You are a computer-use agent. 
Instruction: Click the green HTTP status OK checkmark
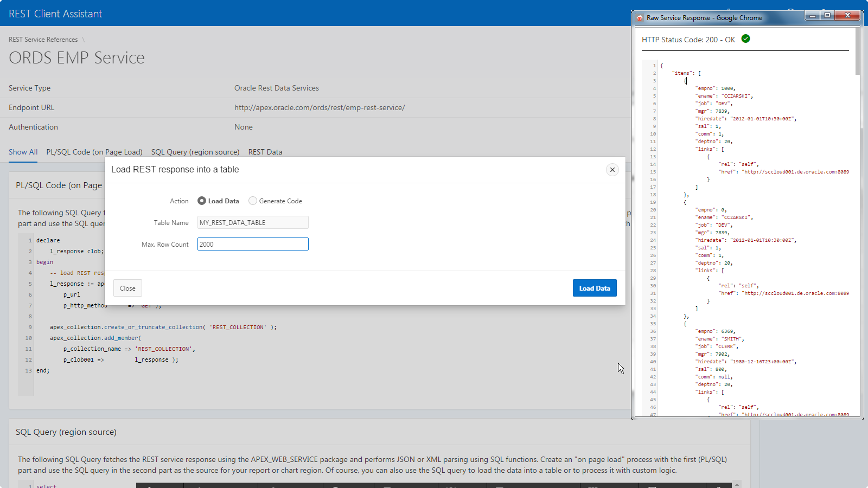coord(745,39)
